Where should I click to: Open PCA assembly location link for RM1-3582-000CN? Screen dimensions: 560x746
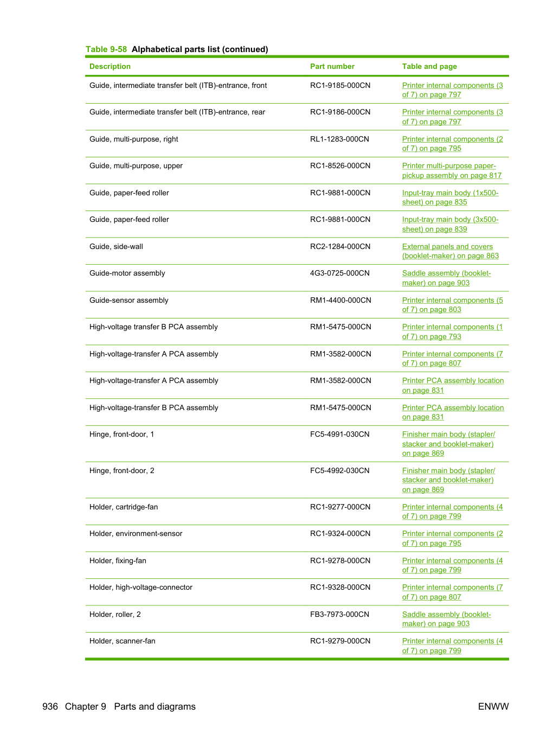point(453,385)
